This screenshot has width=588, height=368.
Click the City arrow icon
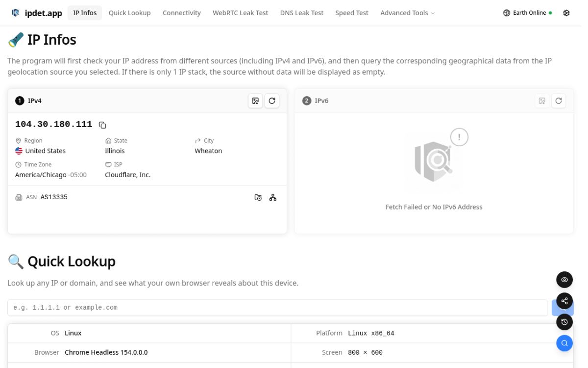(198, 140)
